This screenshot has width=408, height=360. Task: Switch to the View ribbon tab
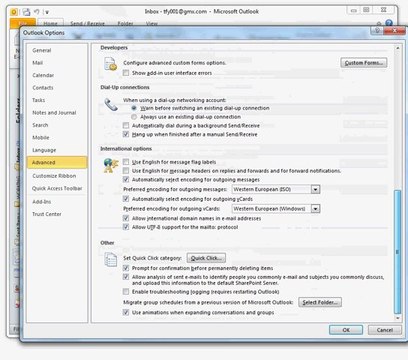click(x=152, y=23)
